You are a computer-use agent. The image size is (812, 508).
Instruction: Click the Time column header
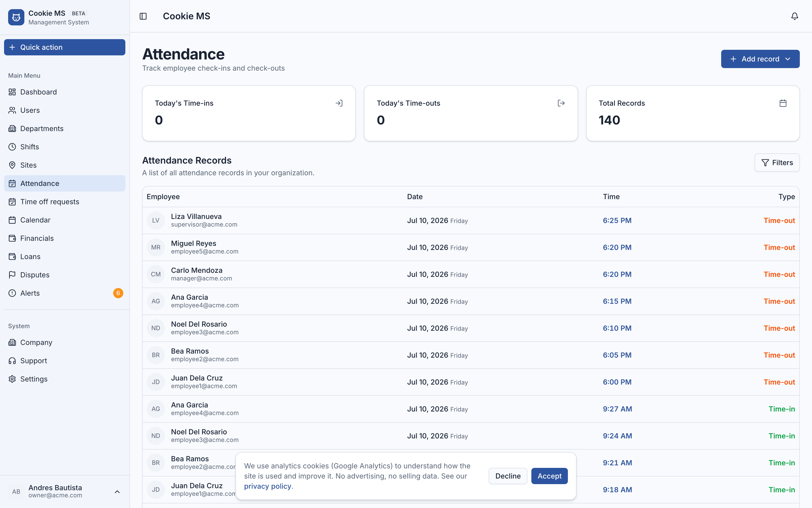point(611,197)
